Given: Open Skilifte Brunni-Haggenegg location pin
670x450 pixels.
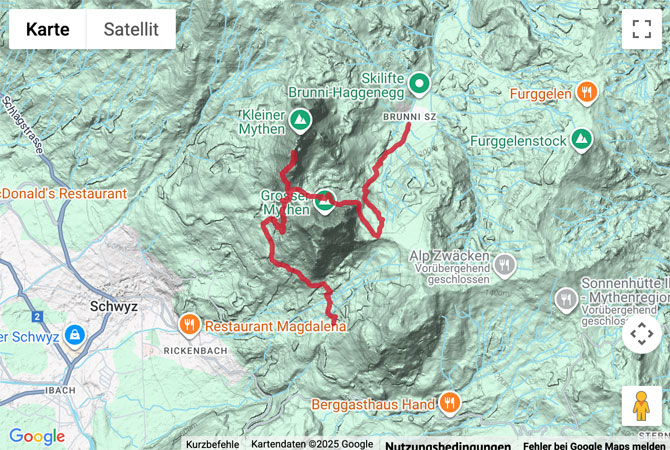Looking at the screenshot, I should coord(419,84).
